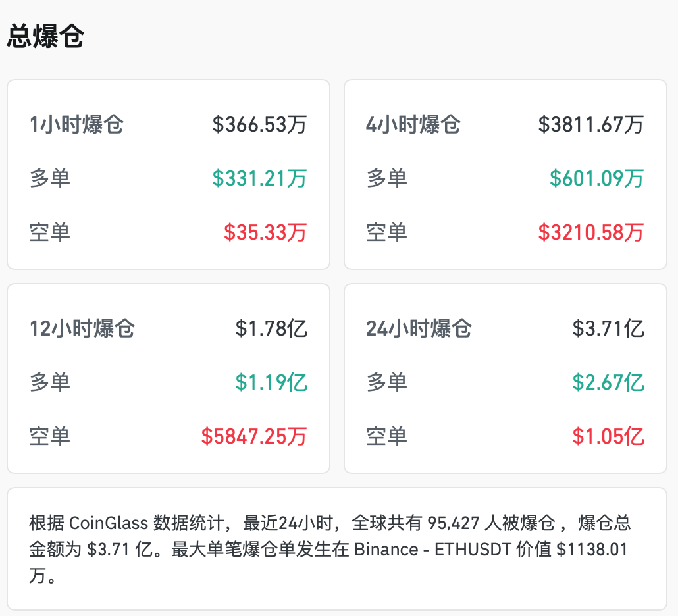678x616 pixels.
Task: Select the 1小时爆仓 label
Action: pyautogui.click(x=76, y=124)
